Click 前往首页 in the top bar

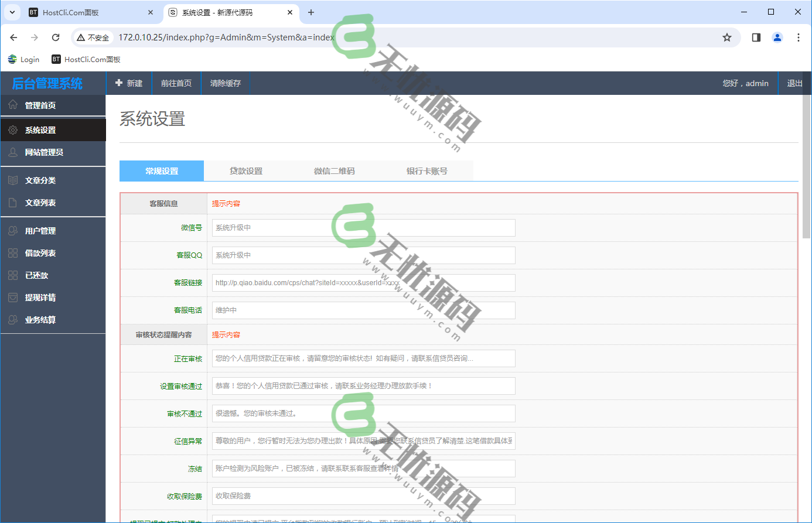coord(176,83)
